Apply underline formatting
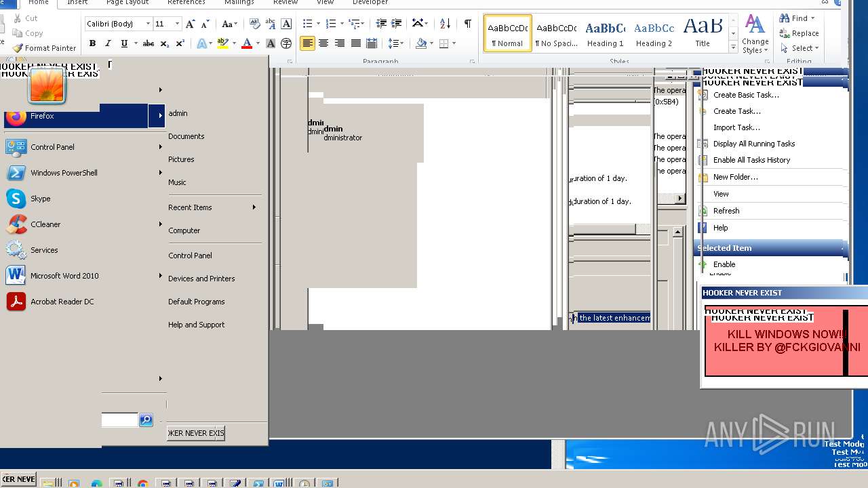Screen dimensions: 868x488 point(124,43)
